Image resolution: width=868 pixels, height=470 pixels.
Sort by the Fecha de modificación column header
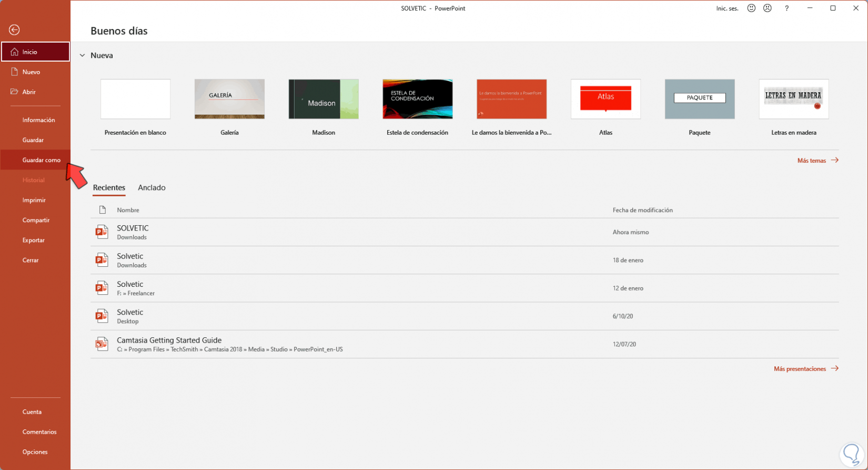coord(643,210)
